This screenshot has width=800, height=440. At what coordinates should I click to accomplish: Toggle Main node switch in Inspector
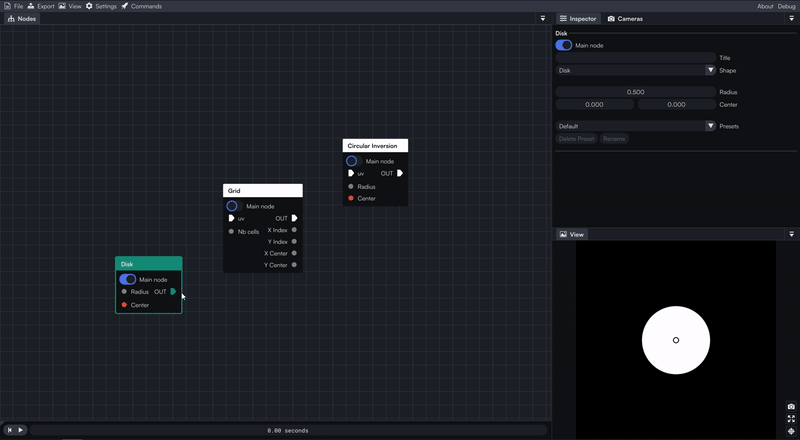pyautogui.click(x=564, y=45)
